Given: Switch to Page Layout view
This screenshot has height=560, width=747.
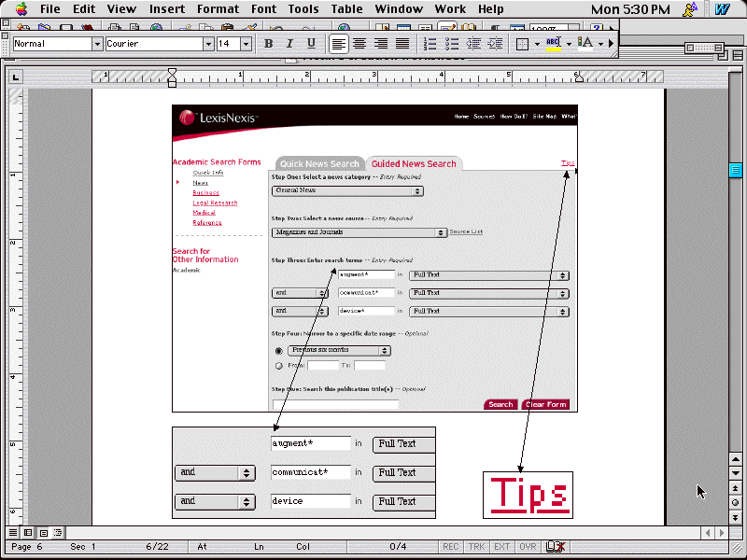Looking at the screenshot, I should [43, 532].
